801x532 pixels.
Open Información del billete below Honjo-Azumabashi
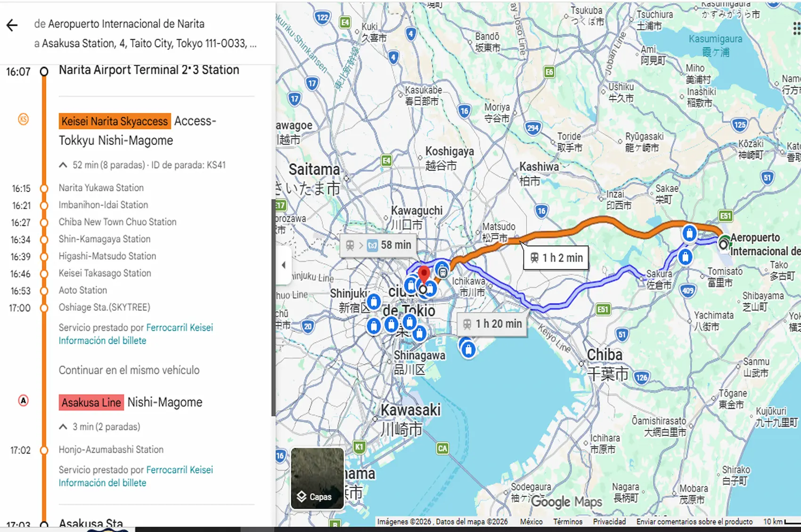click(102, 483)
